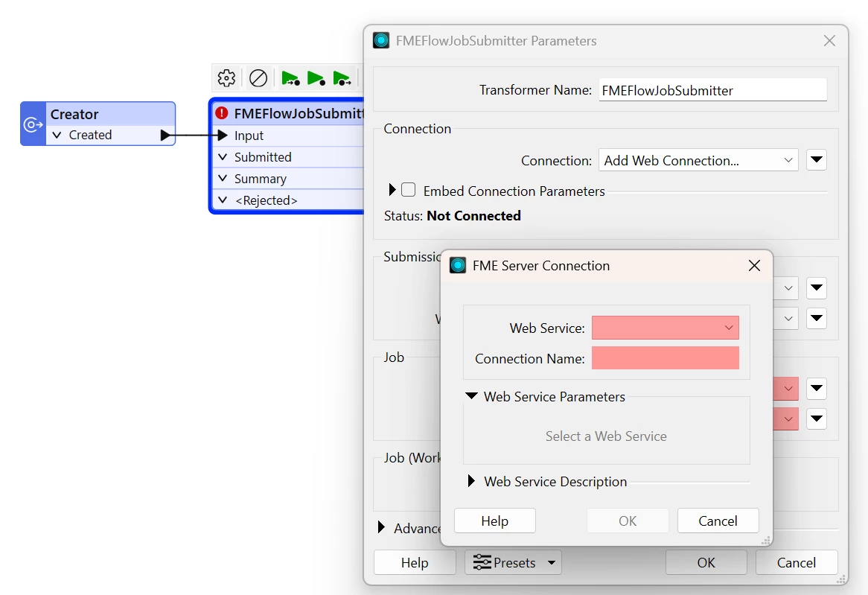Click Cancel in the Parameters dialog
868x595 pixels.
(x=797, y=562)
